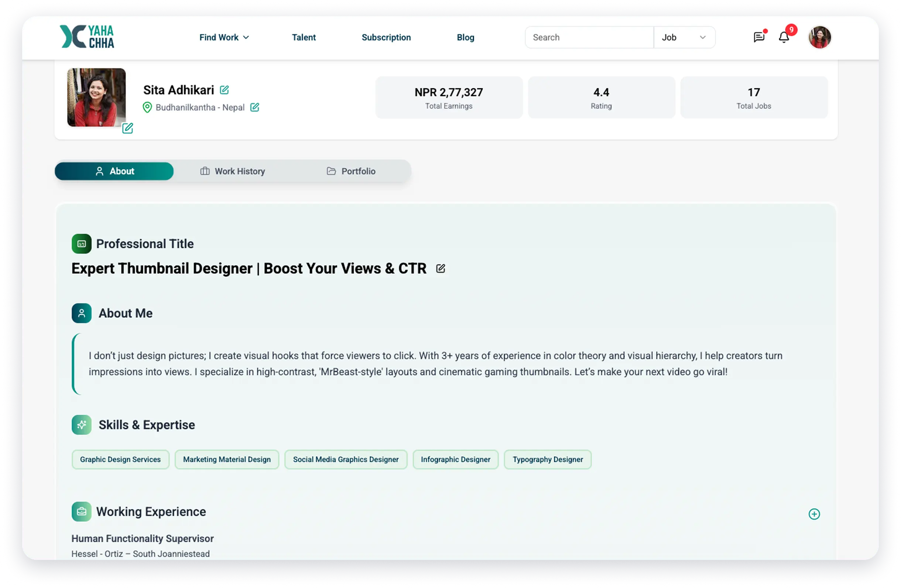Select the About tab
This screenshot has height=588, width=901.
(x=114, y=171)
